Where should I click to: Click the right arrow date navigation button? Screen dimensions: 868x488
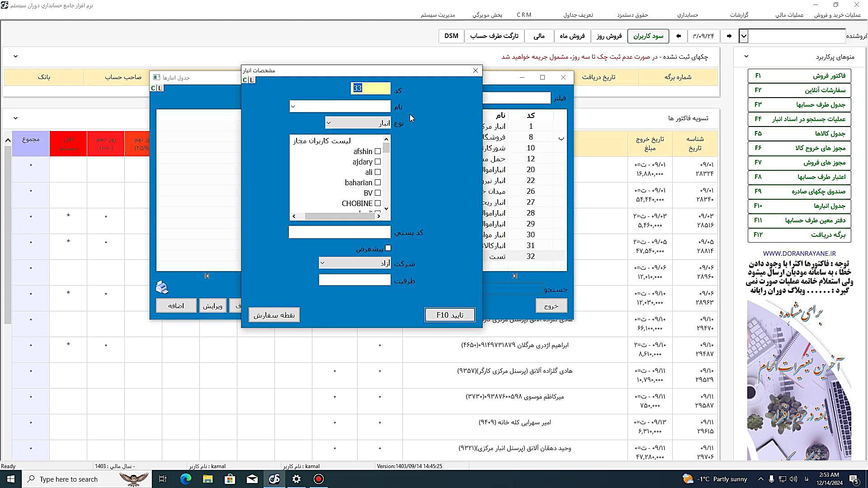coord(729,36)
